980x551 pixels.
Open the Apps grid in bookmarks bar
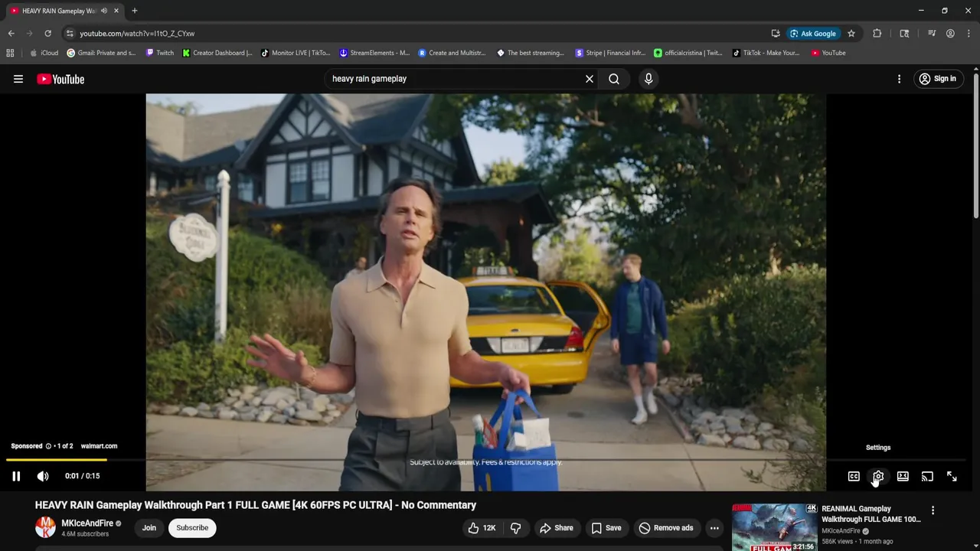(x=10, y=53)
